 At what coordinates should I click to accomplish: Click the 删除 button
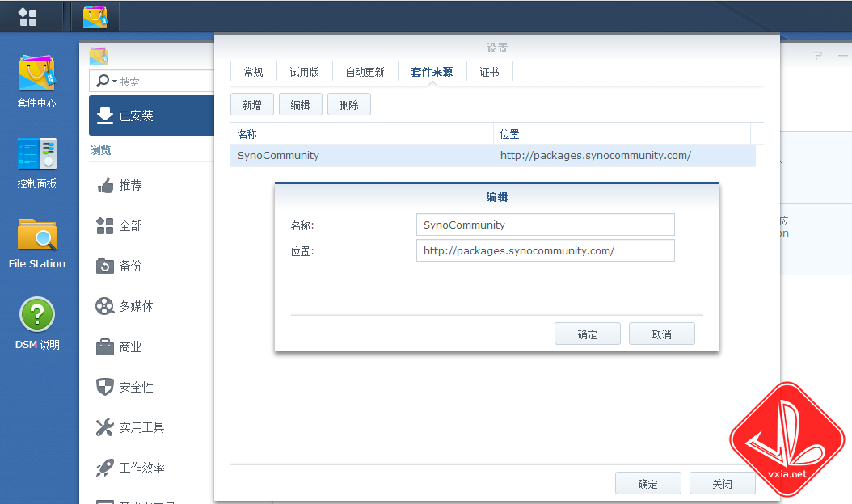349,104
